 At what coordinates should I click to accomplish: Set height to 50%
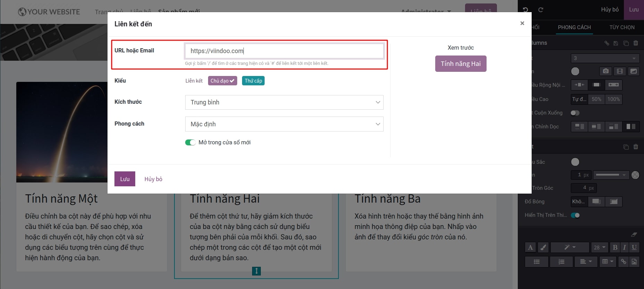(x=596, y=99)
